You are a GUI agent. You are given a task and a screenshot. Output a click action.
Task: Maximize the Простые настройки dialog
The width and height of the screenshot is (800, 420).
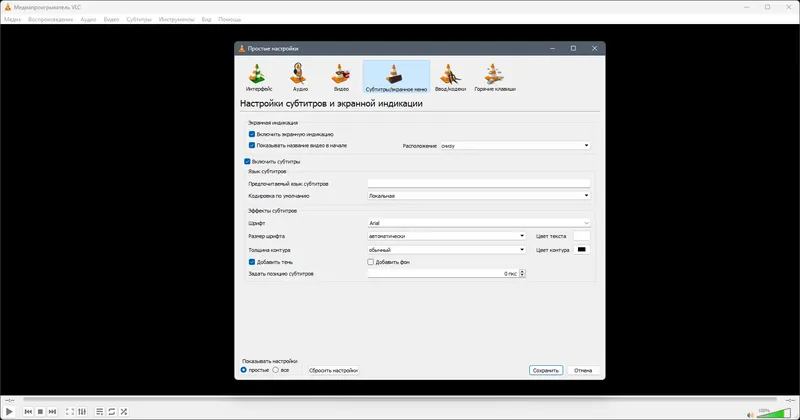pos(573,48)
